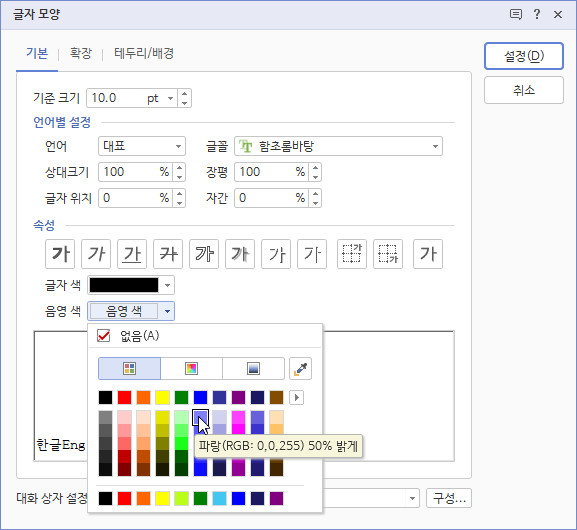Switch to the color spectrum palette mode

191,368
